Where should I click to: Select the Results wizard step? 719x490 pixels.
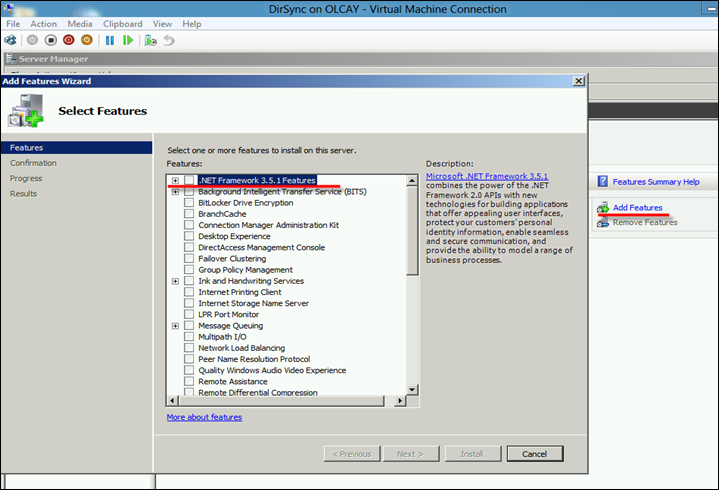pos(23,194)
